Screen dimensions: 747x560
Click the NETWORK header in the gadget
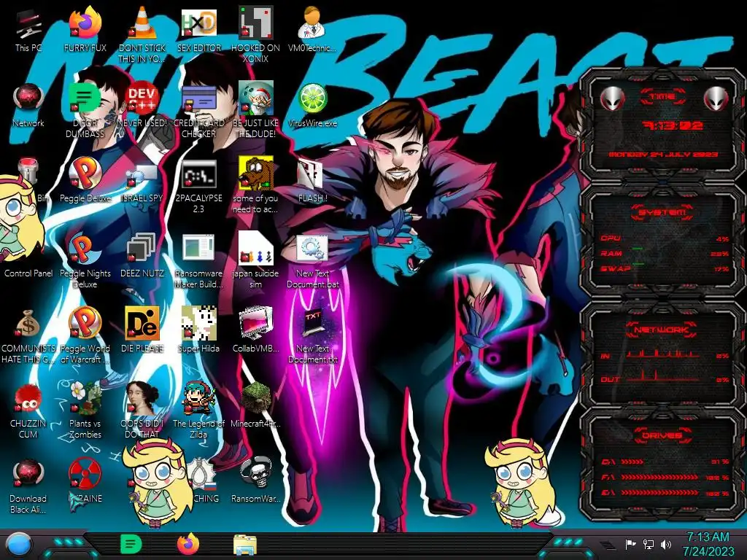662,329
